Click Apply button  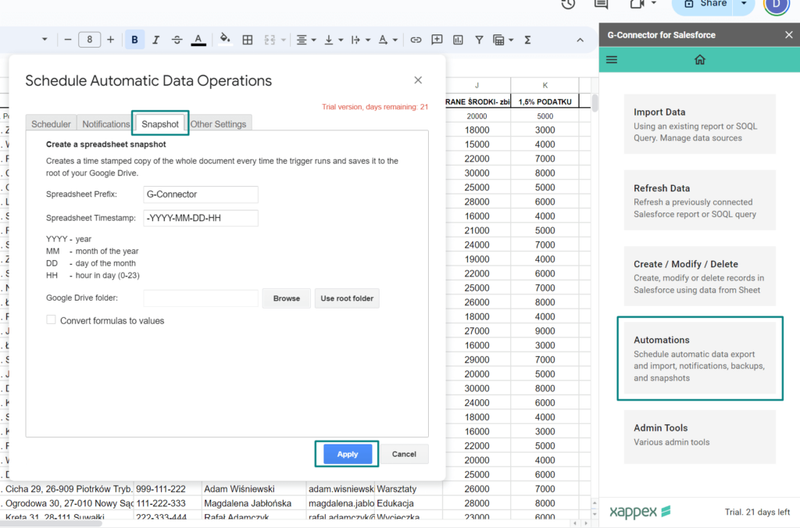click(347, 454)
